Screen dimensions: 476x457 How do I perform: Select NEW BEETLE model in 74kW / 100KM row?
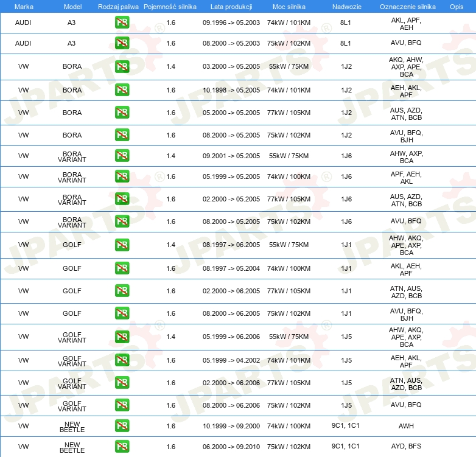coord(72,427)
